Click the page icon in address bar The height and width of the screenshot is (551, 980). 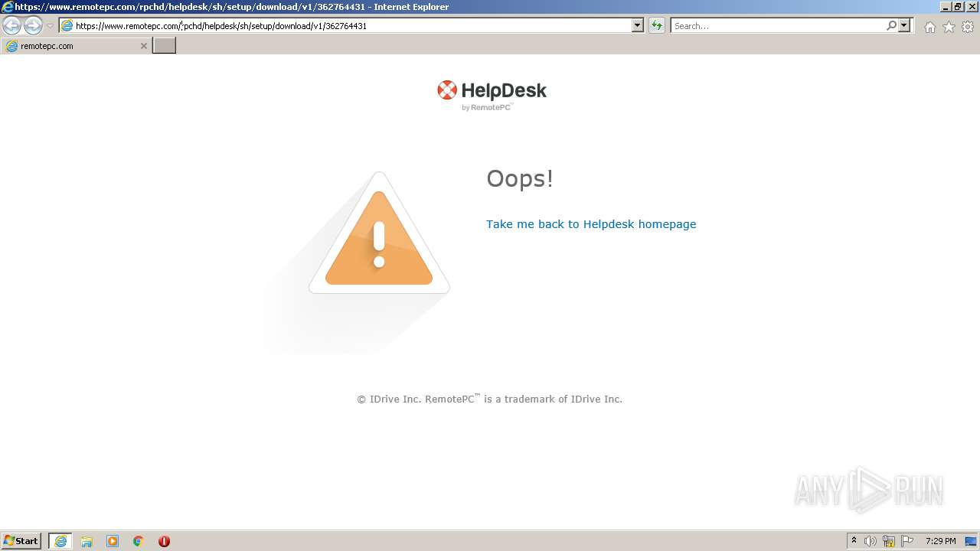tap(67, 25)
